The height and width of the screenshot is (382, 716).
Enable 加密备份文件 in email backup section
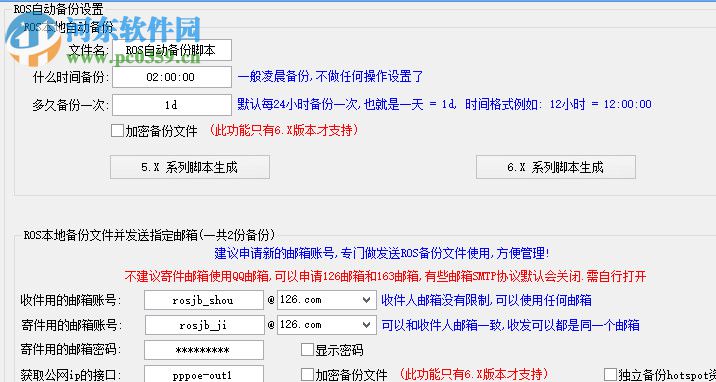point(307,375)
